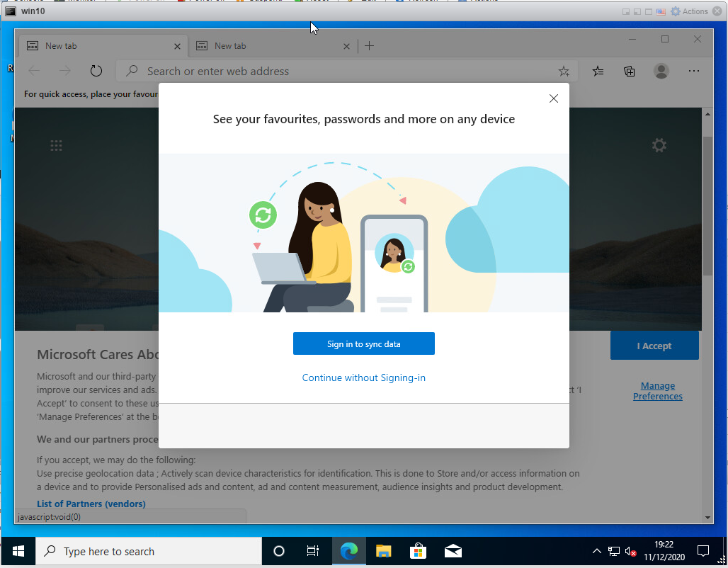The image size is (728, 568).
Task: Click the forward arrow in Edge
Action: (65, 71)
